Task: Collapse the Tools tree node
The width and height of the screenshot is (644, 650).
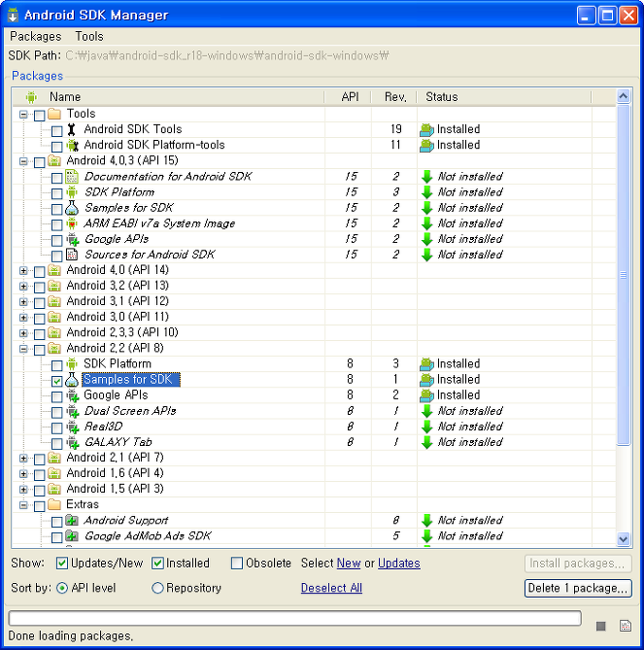Action: 23,115
